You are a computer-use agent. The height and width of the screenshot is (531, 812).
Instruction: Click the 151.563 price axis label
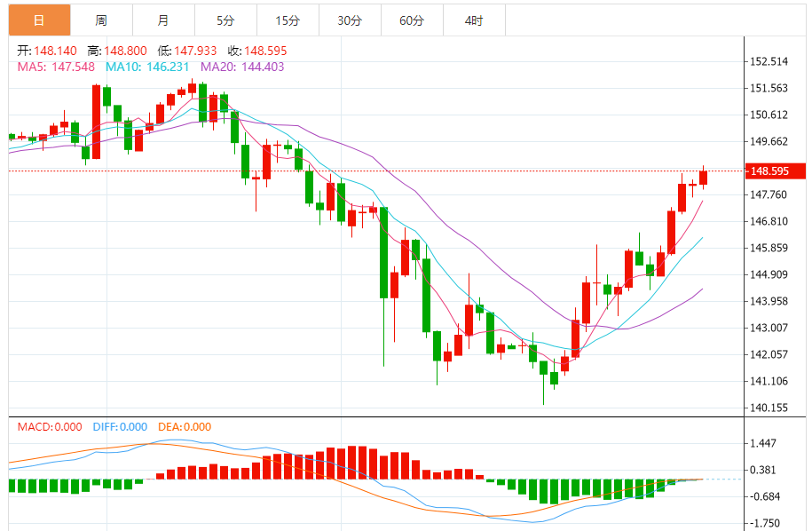[x=769, y=88]
